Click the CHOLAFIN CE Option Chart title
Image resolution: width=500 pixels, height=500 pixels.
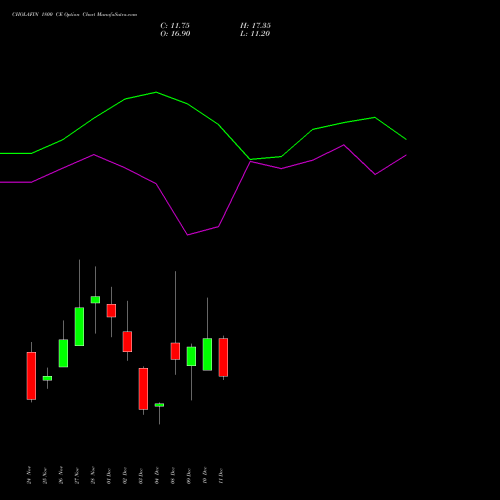[74, 15]
